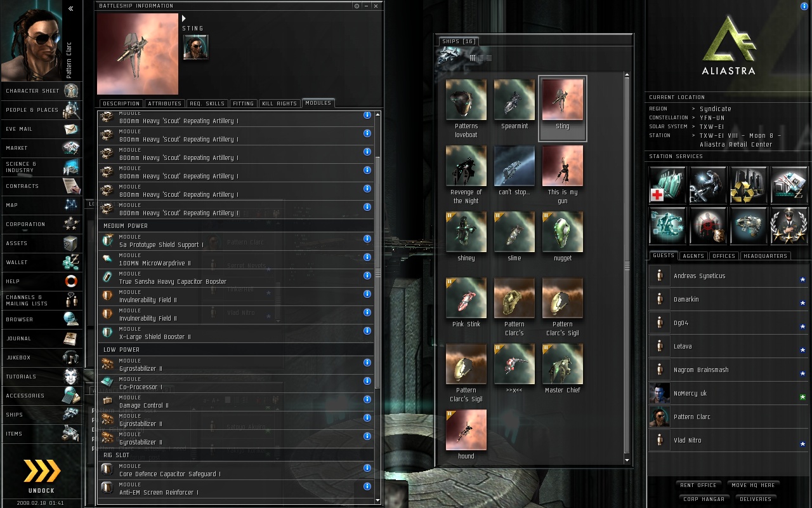
Task: Open the Map from the sidebar
Action: point(41,205)
